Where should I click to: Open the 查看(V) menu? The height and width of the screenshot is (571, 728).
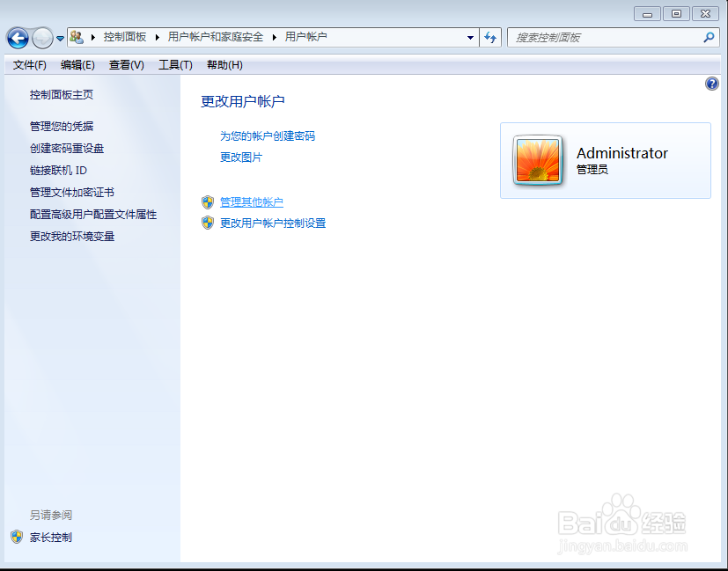click(x=126, y=65)
